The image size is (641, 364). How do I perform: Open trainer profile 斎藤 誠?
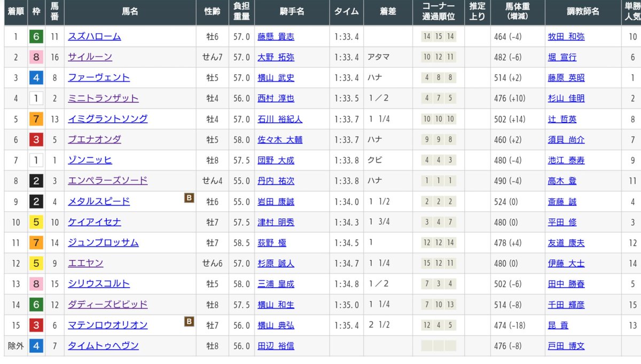562,202
